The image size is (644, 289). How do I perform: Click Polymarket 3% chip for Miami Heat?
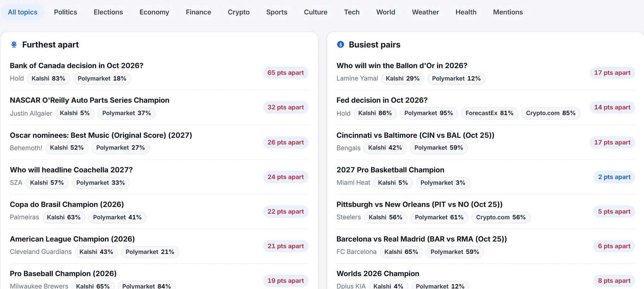443,183
